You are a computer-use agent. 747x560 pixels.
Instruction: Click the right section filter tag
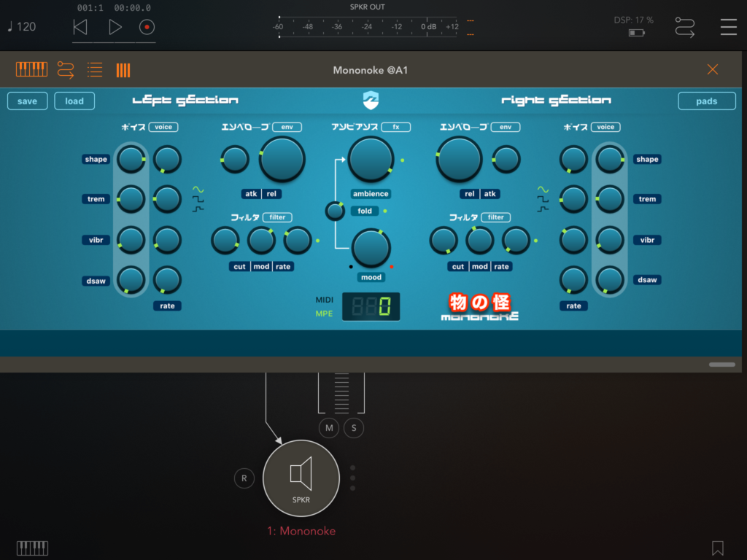coord(496,217)
